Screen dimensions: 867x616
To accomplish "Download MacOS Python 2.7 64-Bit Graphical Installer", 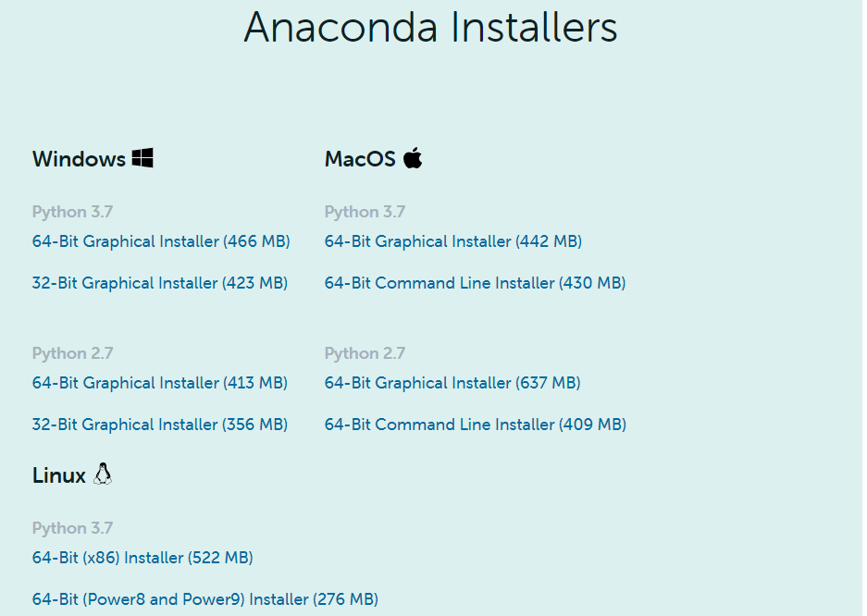I will [x=452, y=383].
